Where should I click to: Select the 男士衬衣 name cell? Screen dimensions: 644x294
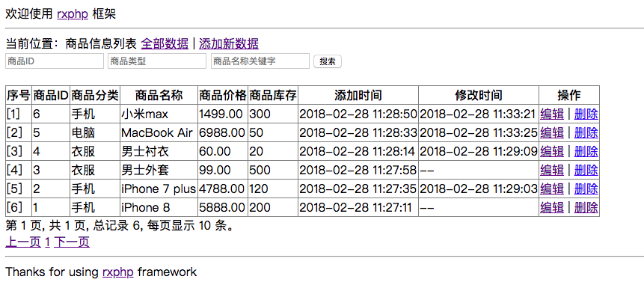click(159, 152)
